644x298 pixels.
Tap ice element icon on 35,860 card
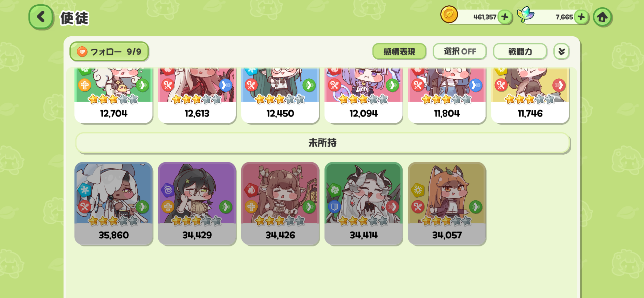click(84, 190)
